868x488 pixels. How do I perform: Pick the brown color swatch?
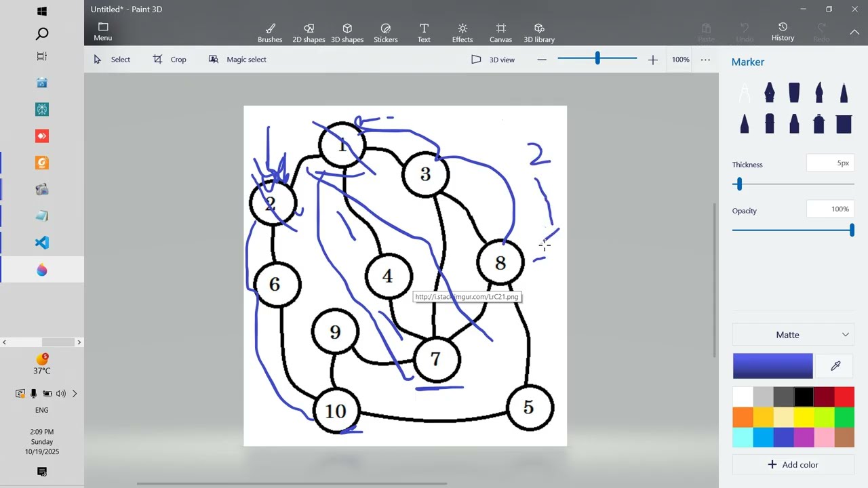(x=844, y=438)
